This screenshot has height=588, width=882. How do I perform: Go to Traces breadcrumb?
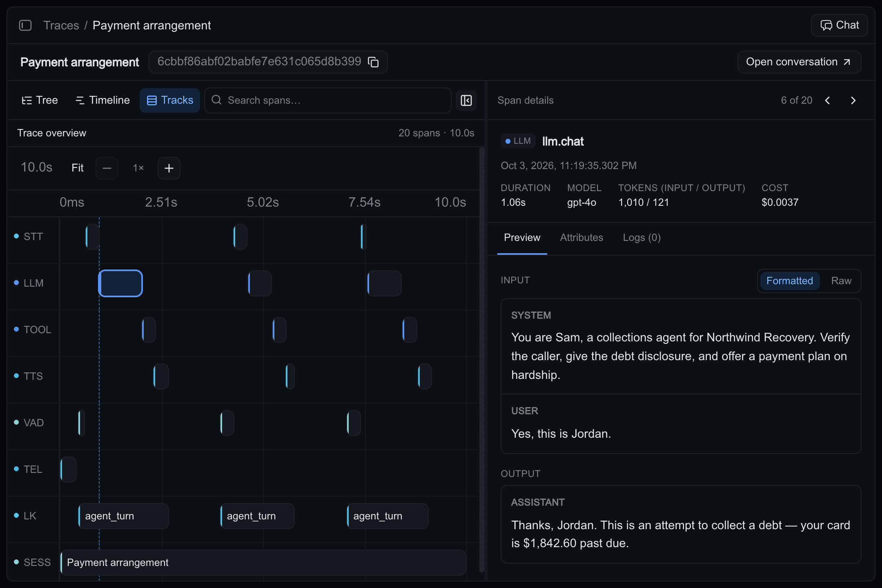[x=61, y=25]
